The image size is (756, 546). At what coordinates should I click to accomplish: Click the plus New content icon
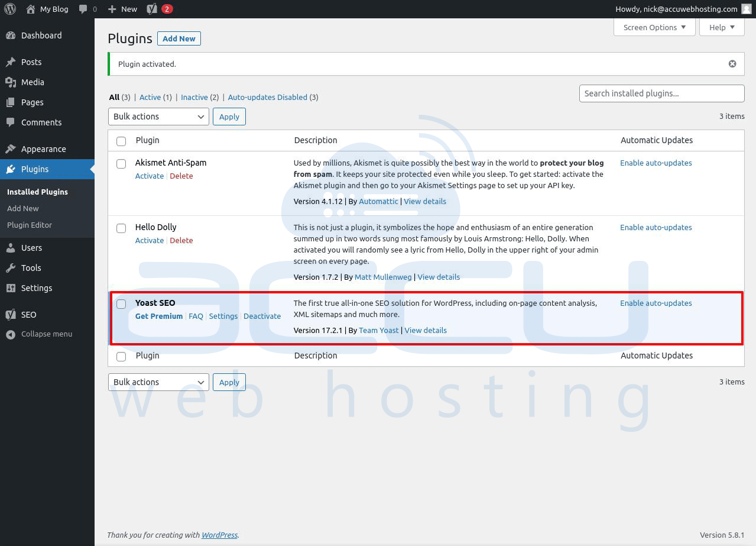click(x=112, y=9)
